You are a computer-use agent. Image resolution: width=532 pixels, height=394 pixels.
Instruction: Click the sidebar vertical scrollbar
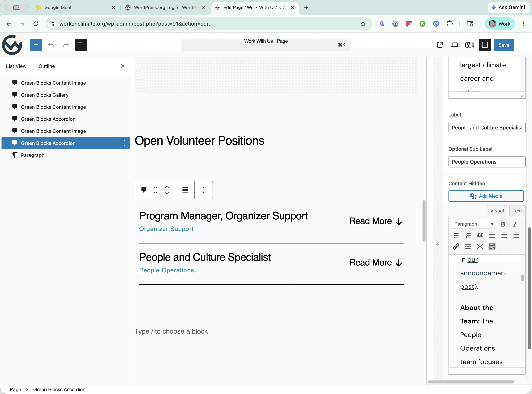click(529, 289)
